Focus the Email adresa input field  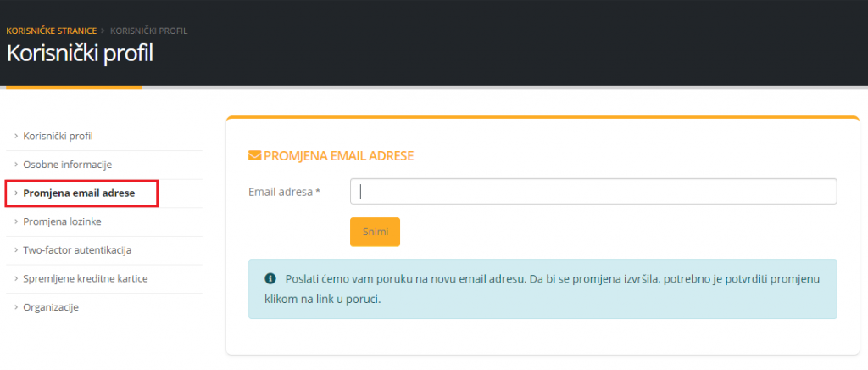[593, 192]
